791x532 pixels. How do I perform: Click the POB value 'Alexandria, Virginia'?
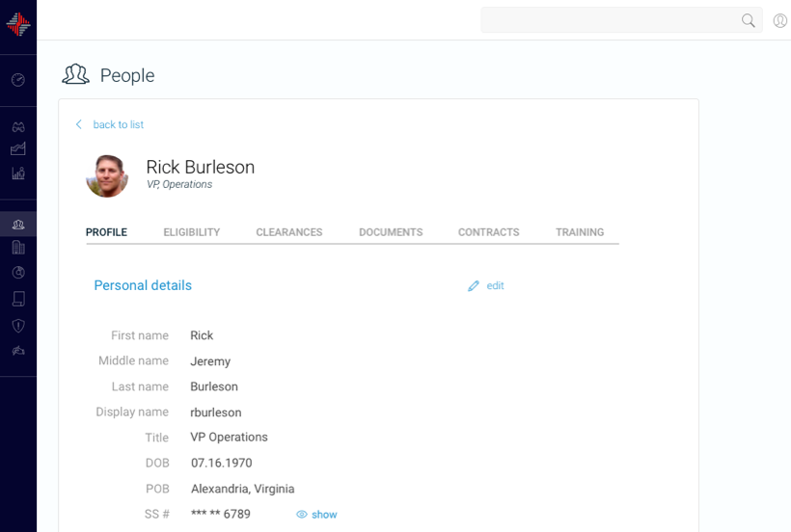click(x=243, y=489)
